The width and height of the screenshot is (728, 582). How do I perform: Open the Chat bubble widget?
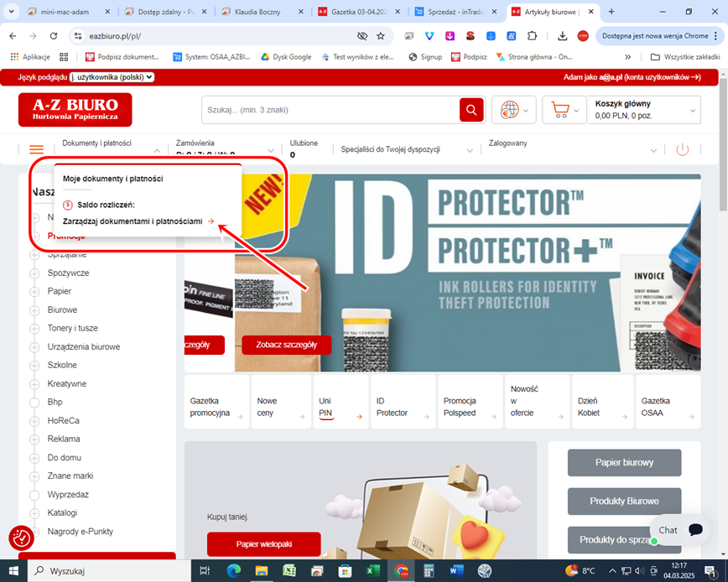(x=681, y=530)
